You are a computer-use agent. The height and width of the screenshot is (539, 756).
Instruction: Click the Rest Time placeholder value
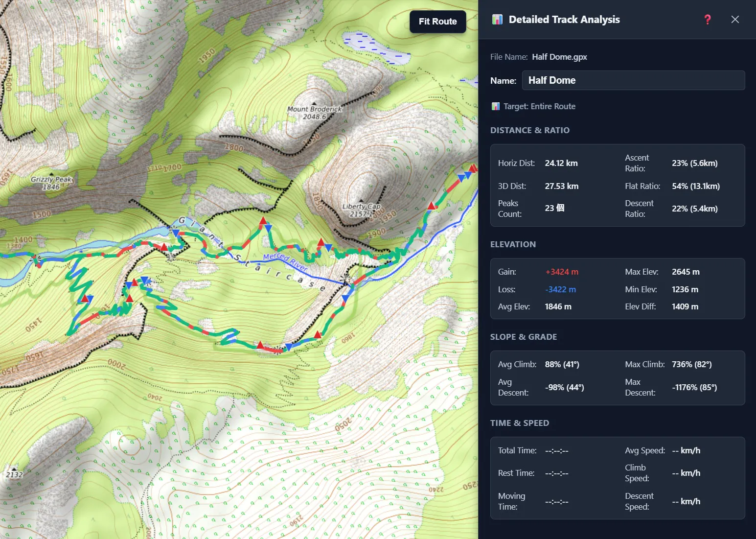tap(557, 473)
